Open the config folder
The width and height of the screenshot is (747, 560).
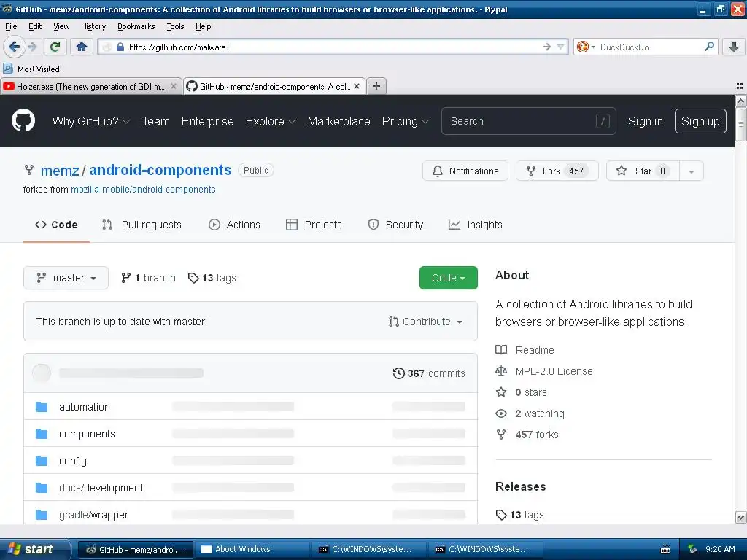(73, 461)
